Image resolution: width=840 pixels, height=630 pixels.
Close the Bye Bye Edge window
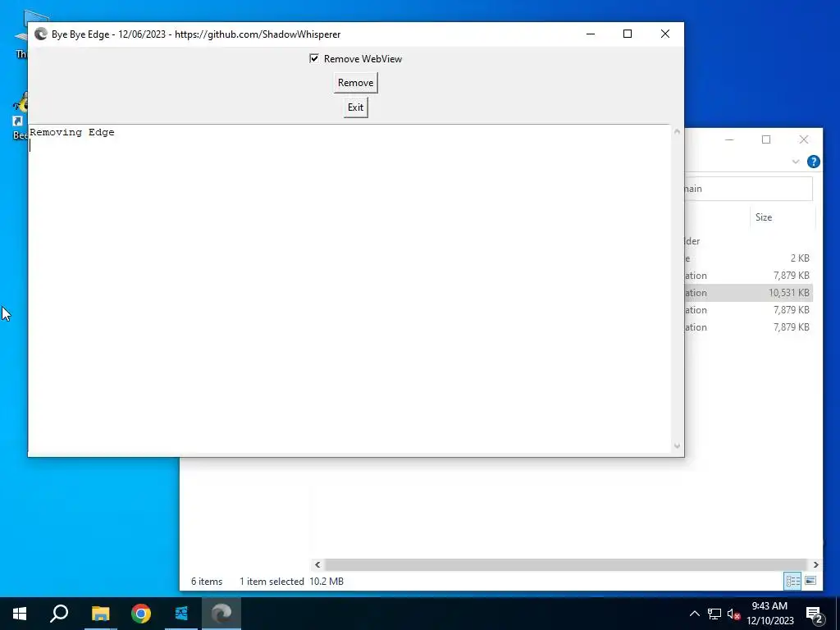click(x=664, y=34)
